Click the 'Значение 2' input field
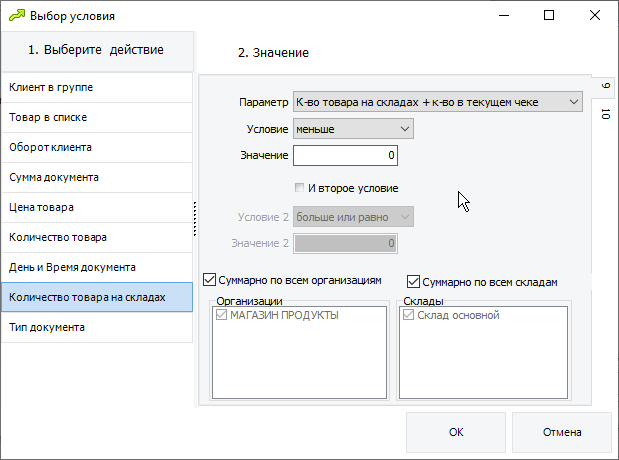This screenshot has width=619, height=460. click(345, 243)
